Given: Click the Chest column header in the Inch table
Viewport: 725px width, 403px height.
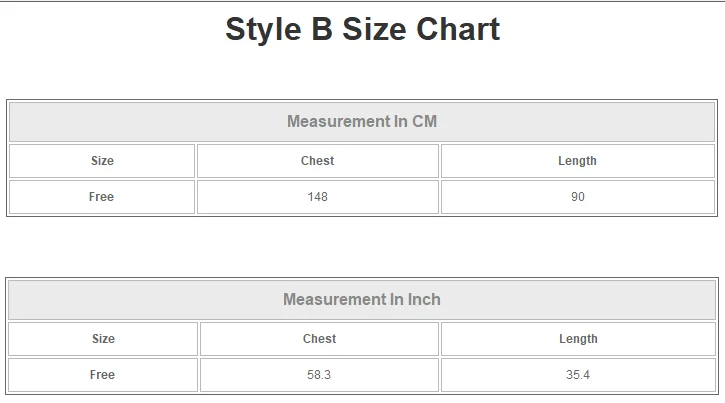Looking at the screenshot, I should tap(319, 339).
